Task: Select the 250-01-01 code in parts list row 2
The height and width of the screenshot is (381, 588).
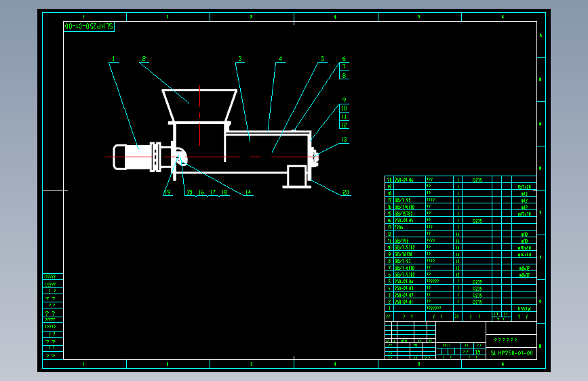Action: click(404, 302)
